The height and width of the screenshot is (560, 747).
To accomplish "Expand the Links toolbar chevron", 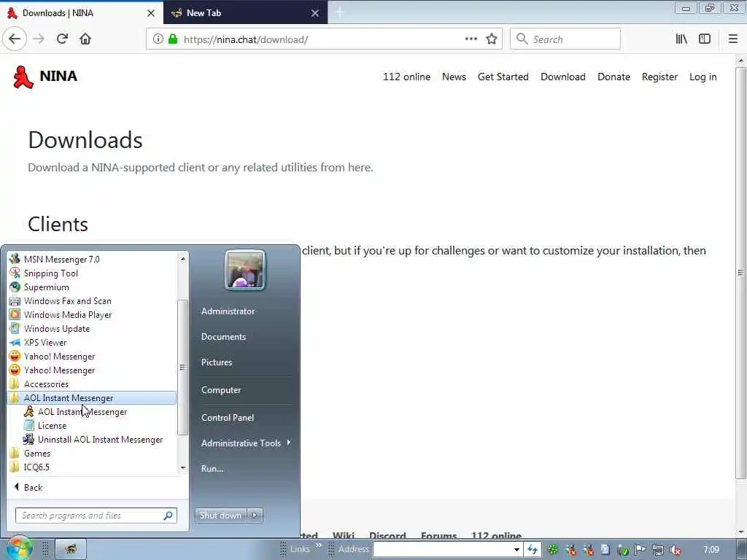I will point(318,546).
